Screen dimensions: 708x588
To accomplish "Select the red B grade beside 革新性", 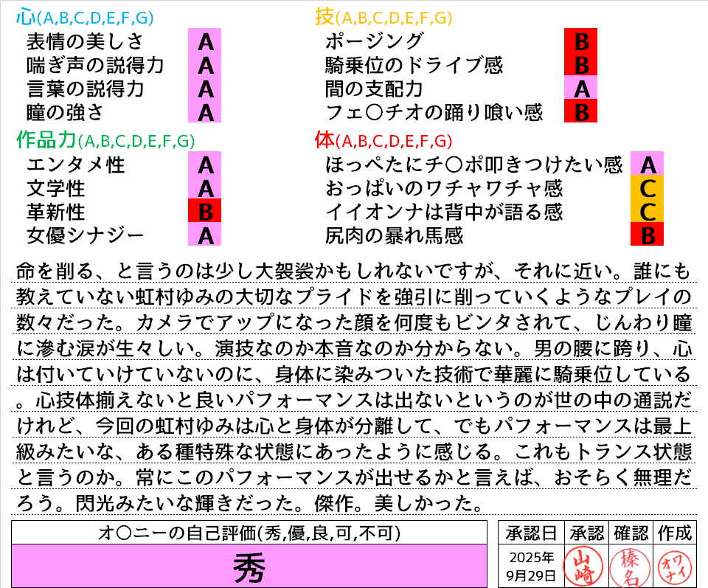I will click(204, 210).
